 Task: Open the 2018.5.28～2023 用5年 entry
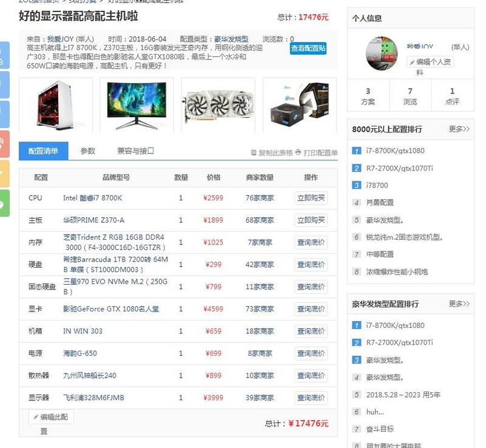(403, 395)
